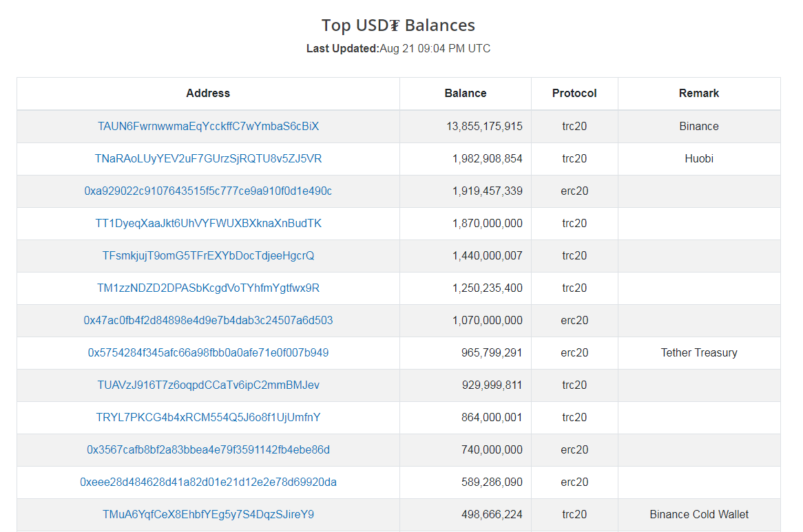Viewport: 803px width, 532px height.
Task: Select balance value 740,000,000
Action: [492, 449]
